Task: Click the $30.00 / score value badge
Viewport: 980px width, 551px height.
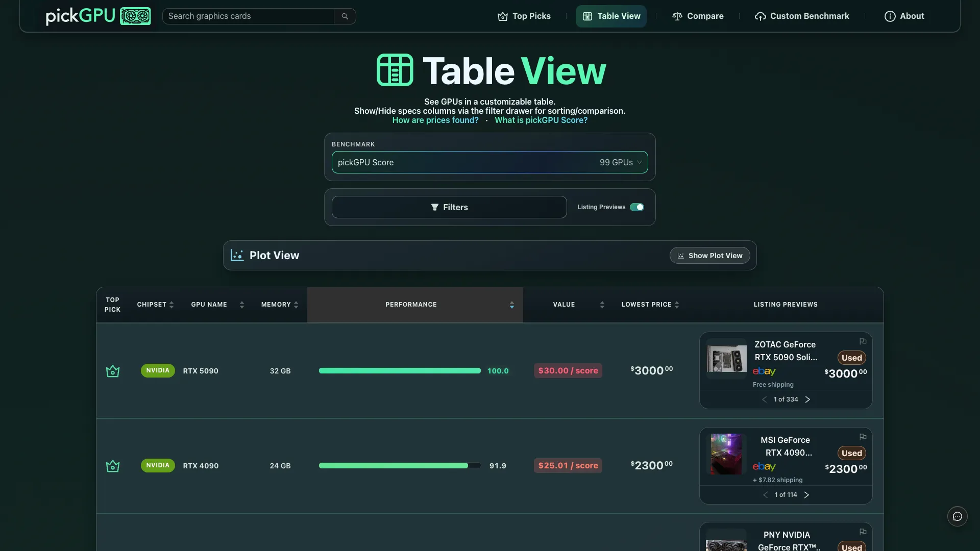Action: click(x=568, y=371)
